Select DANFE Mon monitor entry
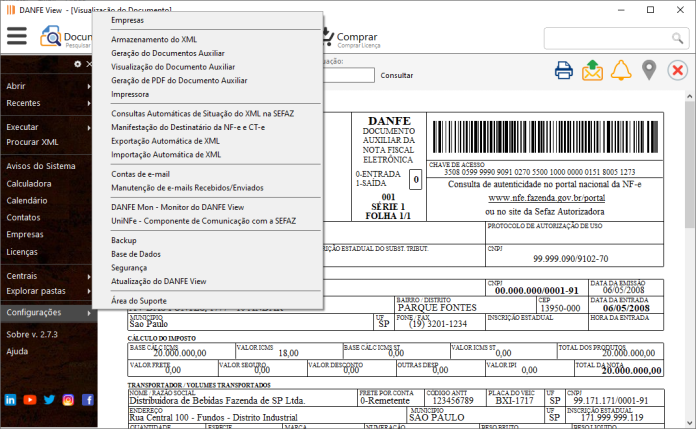 coord(178,207)
